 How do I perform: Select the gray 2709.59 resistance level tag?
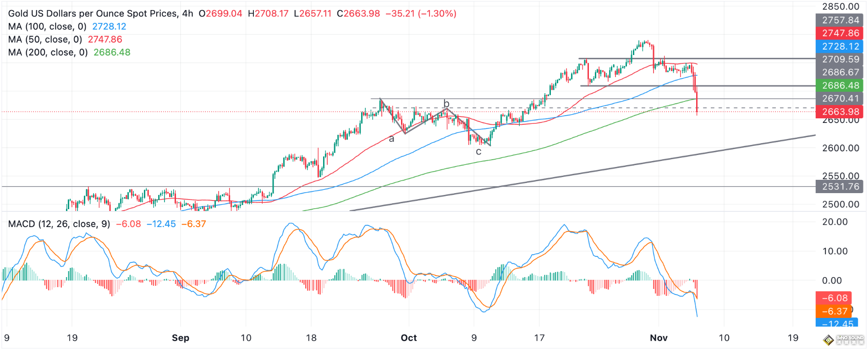pos(840,59)
